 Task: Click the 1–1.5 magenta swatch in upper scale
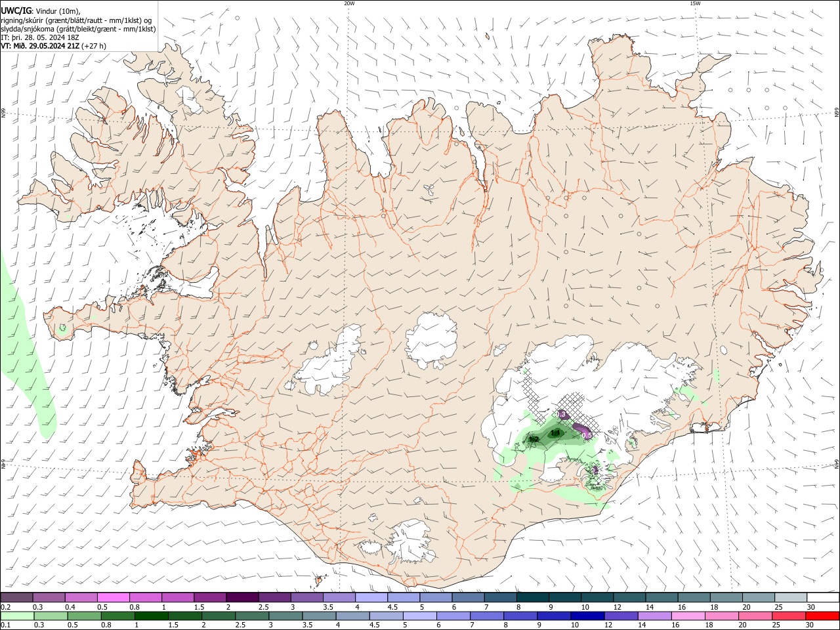[178, 597]
